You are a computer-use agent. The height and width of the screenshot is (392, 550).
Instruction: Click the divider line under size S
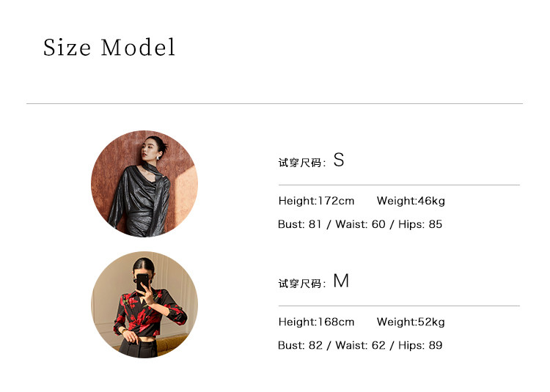pos(399,185)
